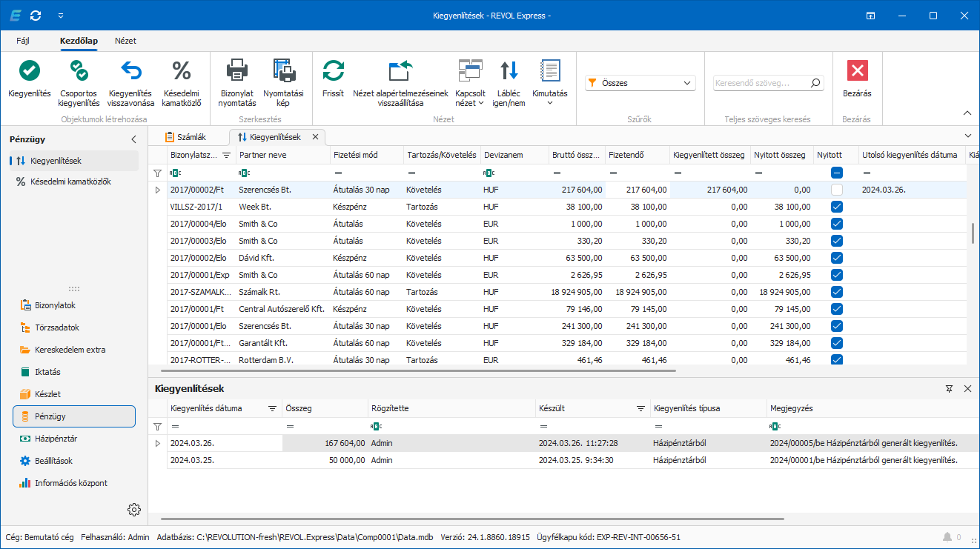
Task: Click the Frissít refresh icon
Action: click(x=333, y=71)
